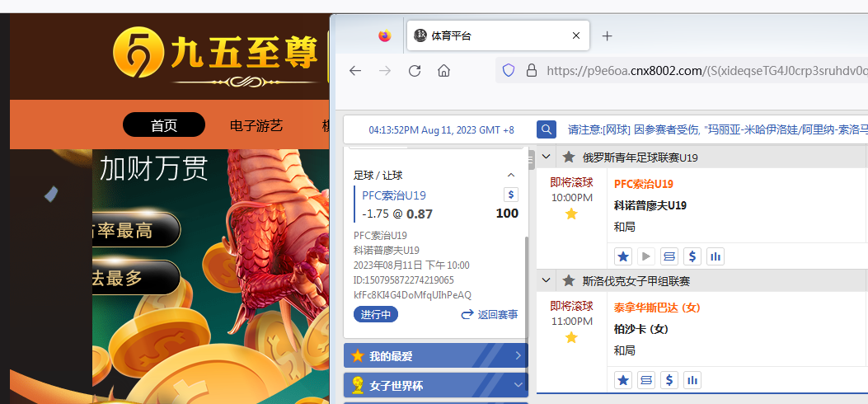Image resolution: width=868 pixels, height=404 pixels.
Task: Click the code kfFc8KI4G4DoMfqUIhPeAQ
Action: coord(412,295)
